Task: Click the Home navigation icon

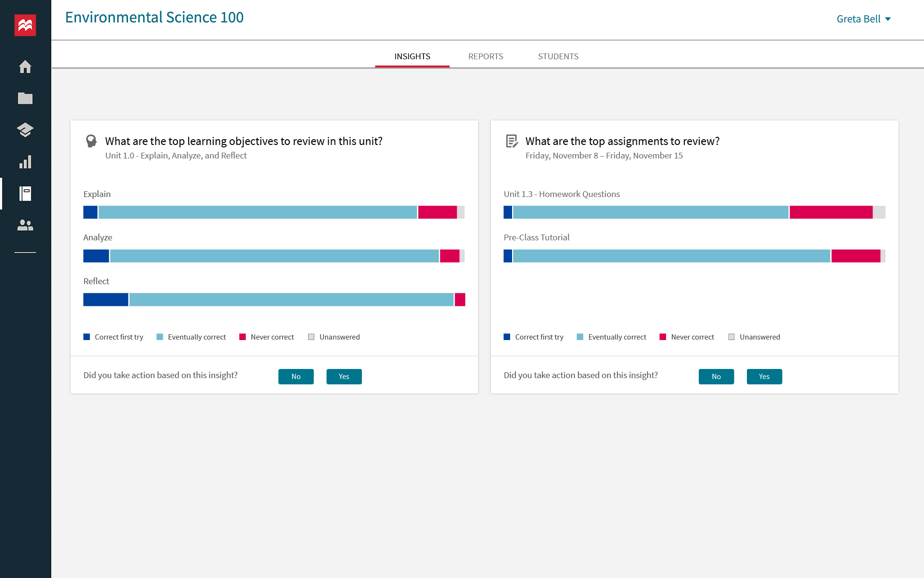Action: (x=26, y=66)
